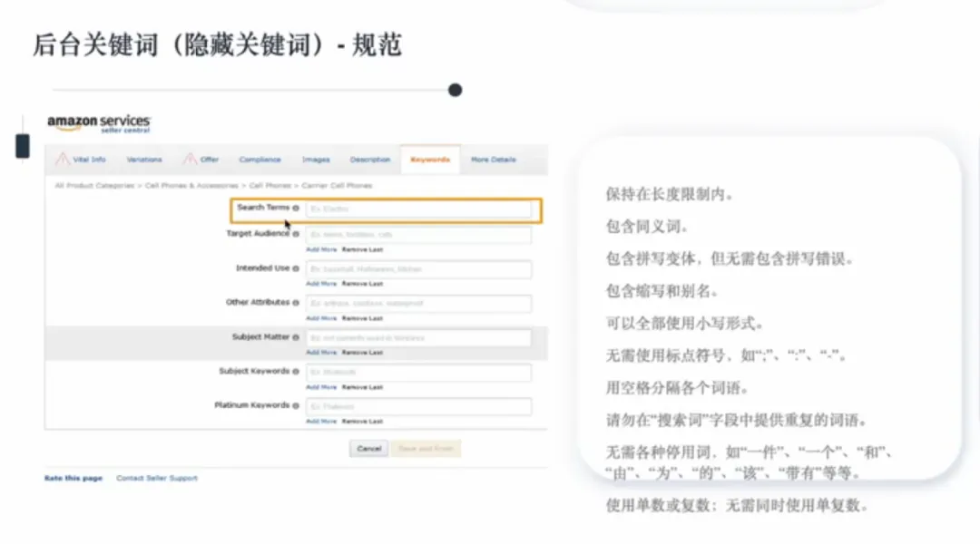The height and width of the screenshot is (544, 980).
Task: Click the dark dot on the title line
Action: point(456,90)
